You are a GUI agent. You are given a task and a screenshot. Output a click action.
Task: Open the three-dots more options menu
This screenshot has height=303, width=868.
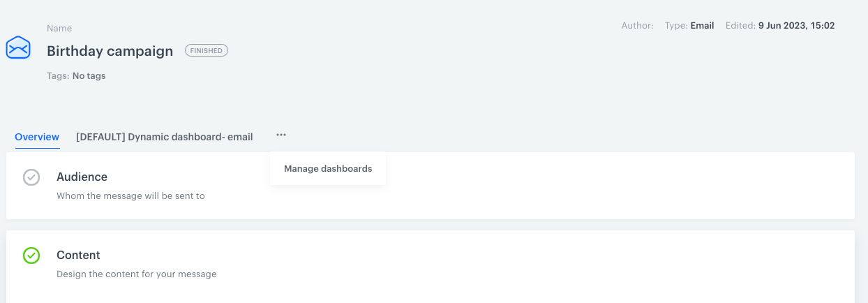[x=281, y=135]
